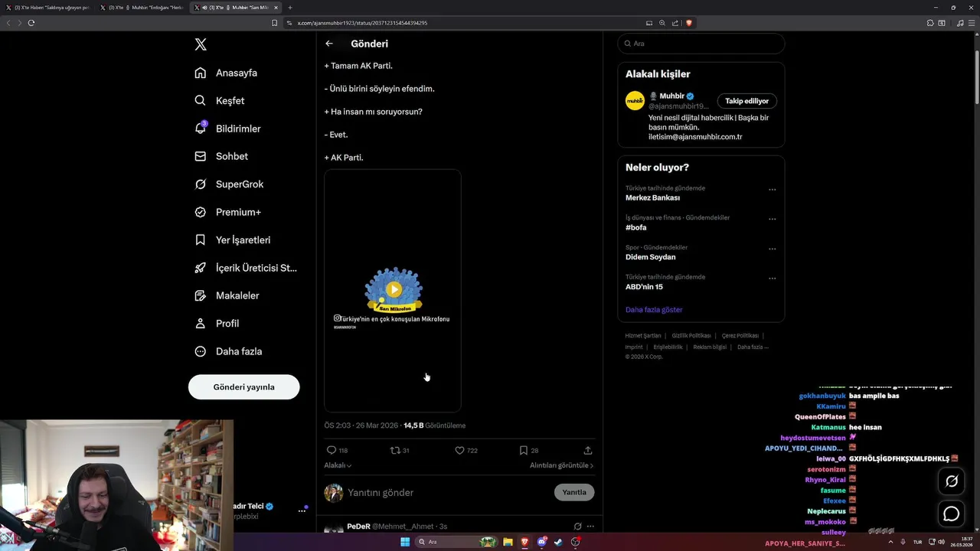
Task: Open Grok floating button
Action: (952, 481)
